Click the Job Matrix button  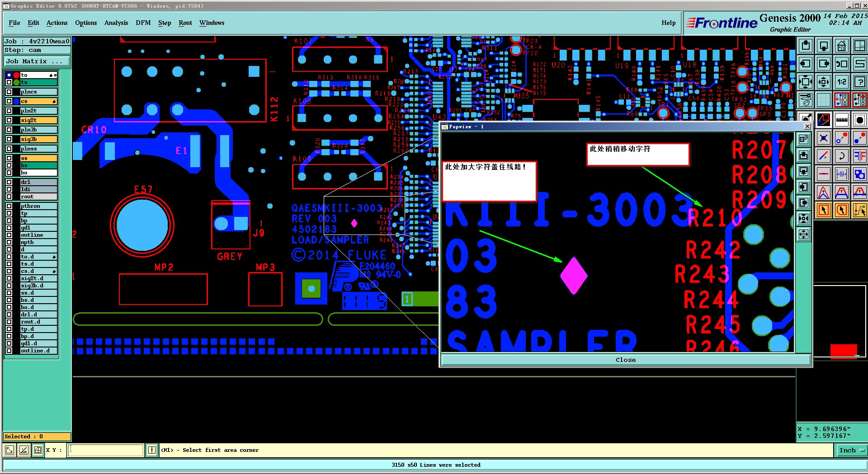[37, 61]
